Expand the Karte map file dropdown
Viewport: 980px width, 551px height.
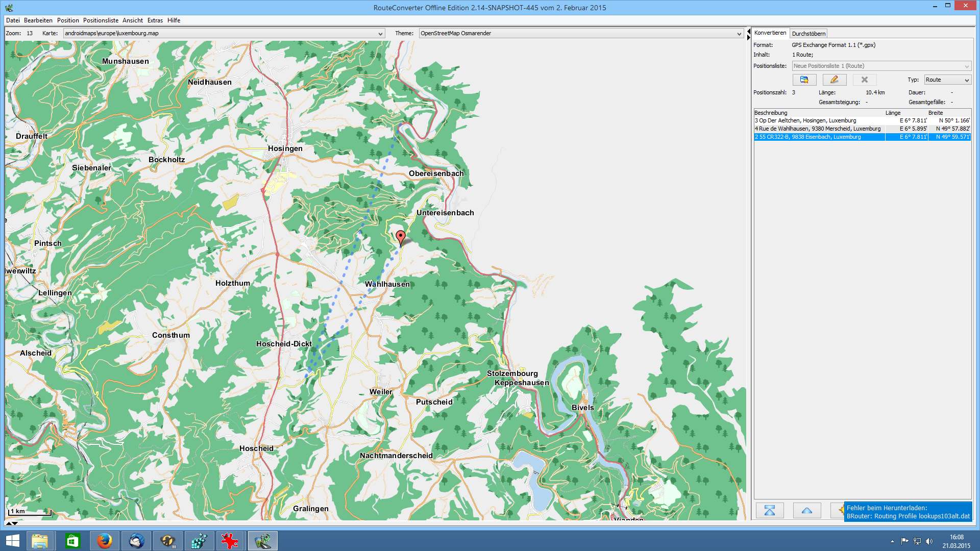point(380,34)
